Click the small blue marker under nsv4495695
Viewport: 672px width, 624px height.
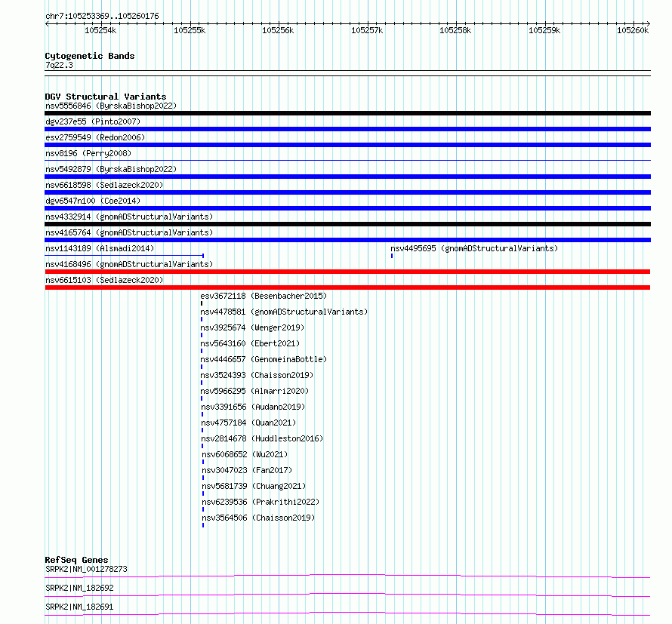pyautogui.click(x=392, y=256)
